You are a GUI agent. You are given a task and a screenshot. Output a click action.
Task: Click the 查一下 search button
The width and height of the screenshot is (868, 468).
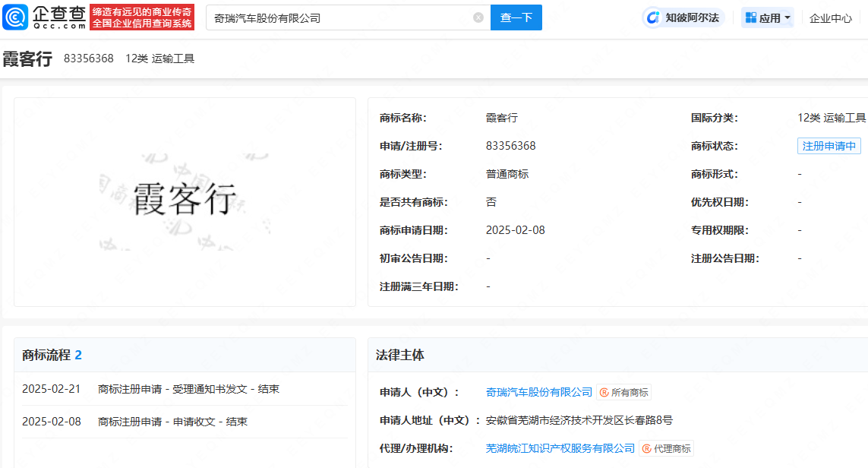[516, 17]
